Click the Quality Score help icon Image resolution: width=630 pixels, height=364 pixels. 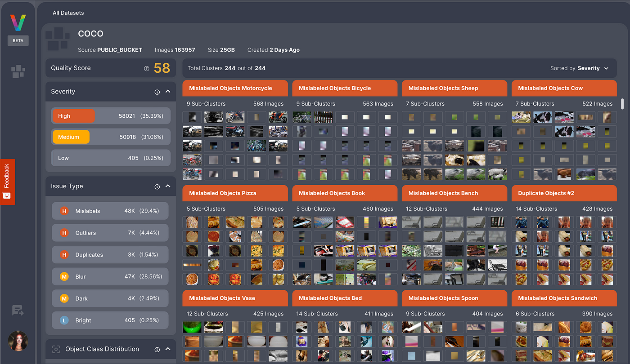tap(146, 68)
